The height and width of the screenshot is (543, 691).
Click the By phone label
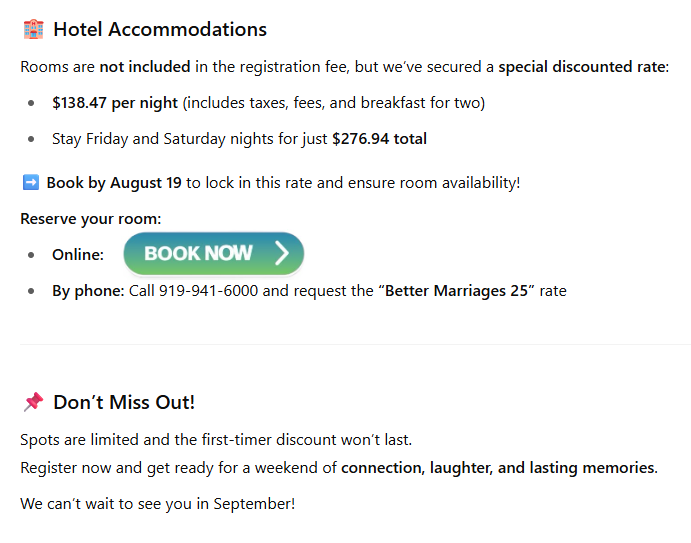coord(88,291)
